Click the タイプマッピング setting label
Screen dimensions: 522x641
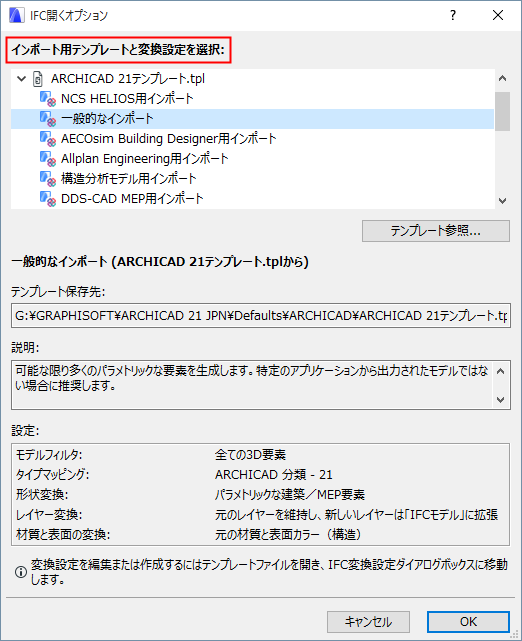click(x=52, y=475)
